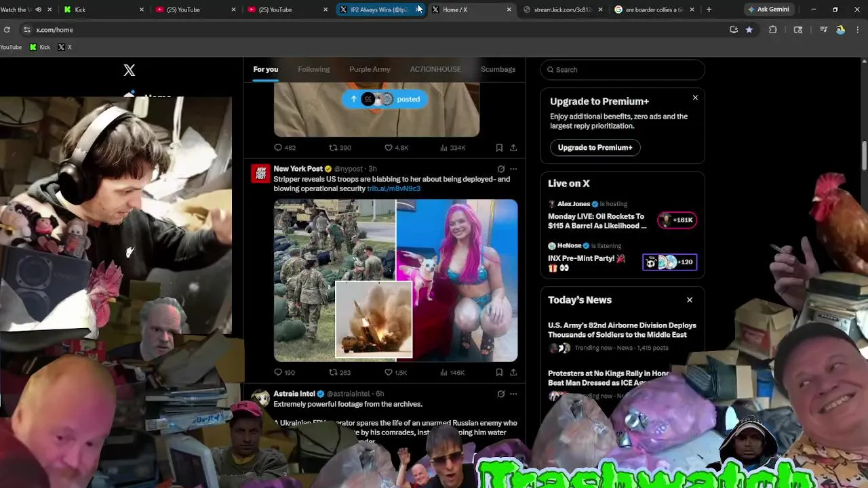Share the post with 334K views

click(x=513, y=148)
